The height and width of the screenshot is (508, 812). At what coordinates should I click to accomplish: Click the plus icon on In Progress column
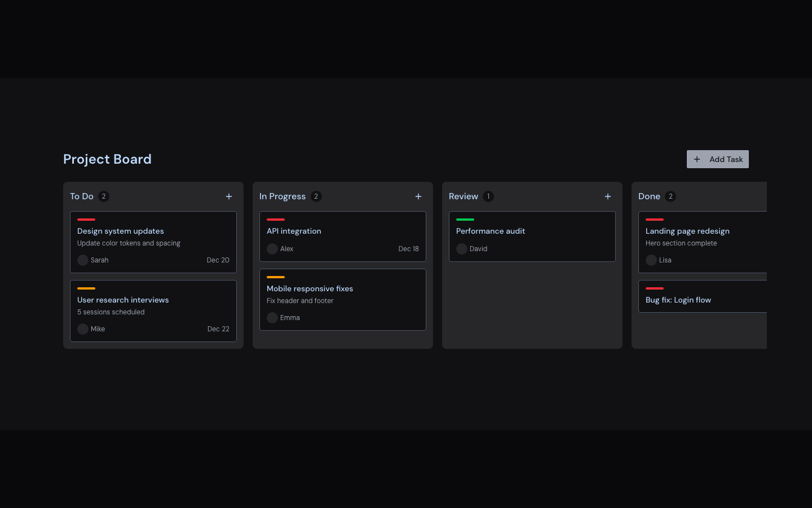coord(418,196)
